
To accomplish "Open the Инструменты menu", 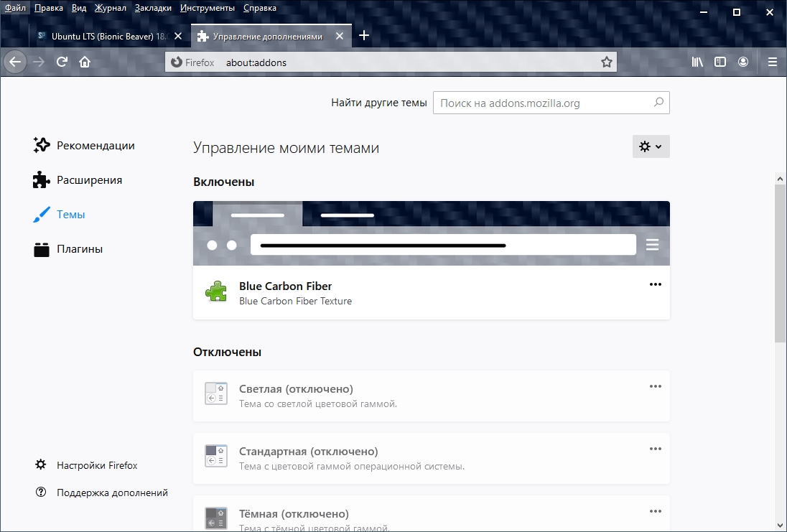I will 208,8.
